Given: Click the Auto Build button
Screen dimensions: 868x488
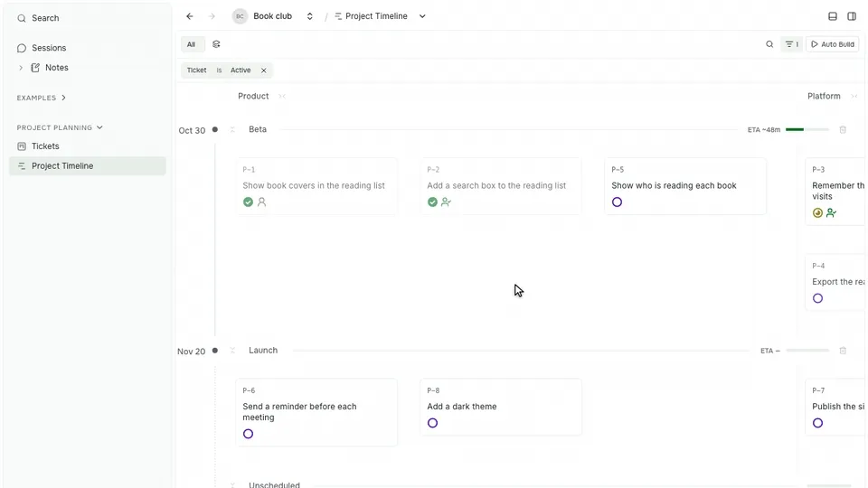Looking at the screenshot, I should [833, 44].
